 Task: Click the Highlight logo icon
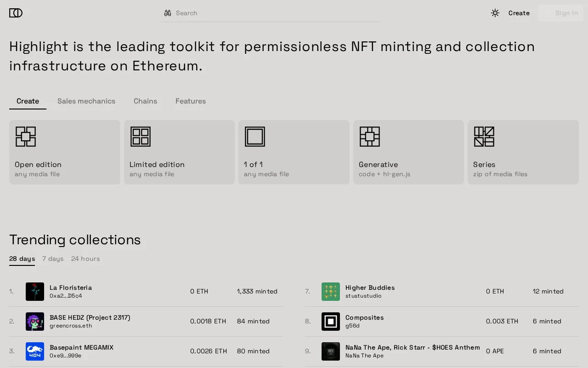tap(16, 13)
